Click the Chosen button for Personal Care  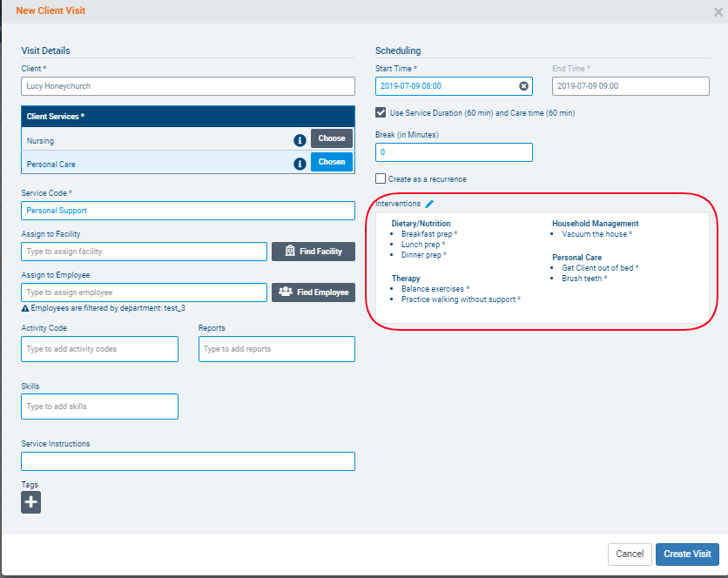coord(332,162)
